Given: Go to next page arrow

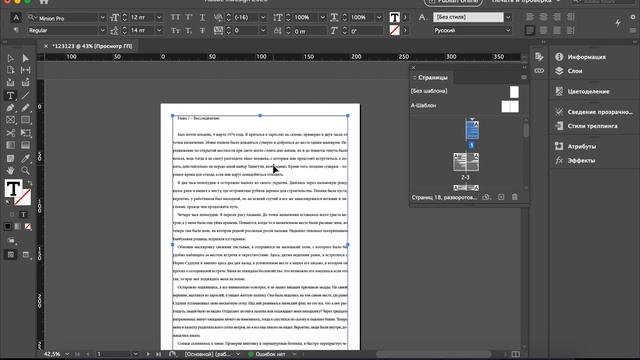Looking at the screenshot, I should click(x=148, y=354).
